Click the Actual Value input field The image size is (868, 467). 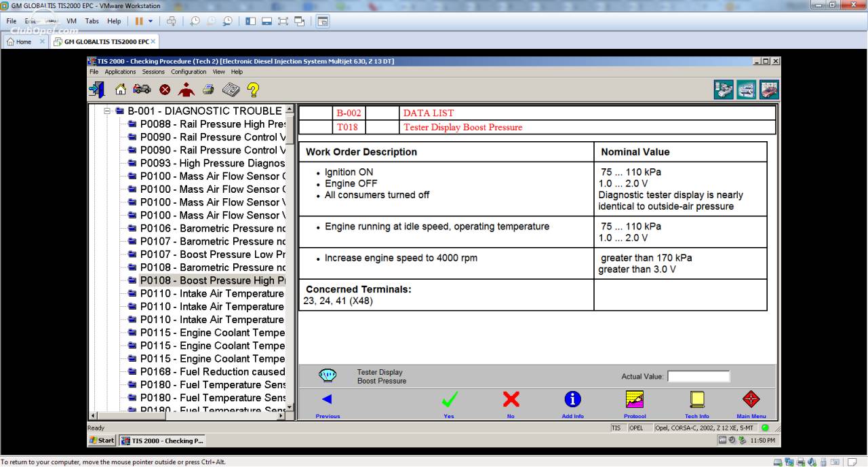698,376
